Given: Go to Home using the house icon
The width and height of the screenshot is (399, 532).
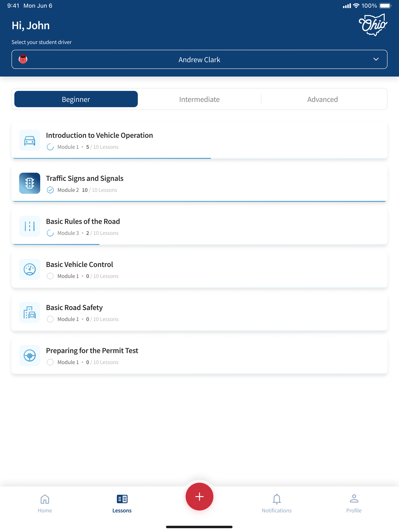Looking at the screenshot, I should [45, 499].
